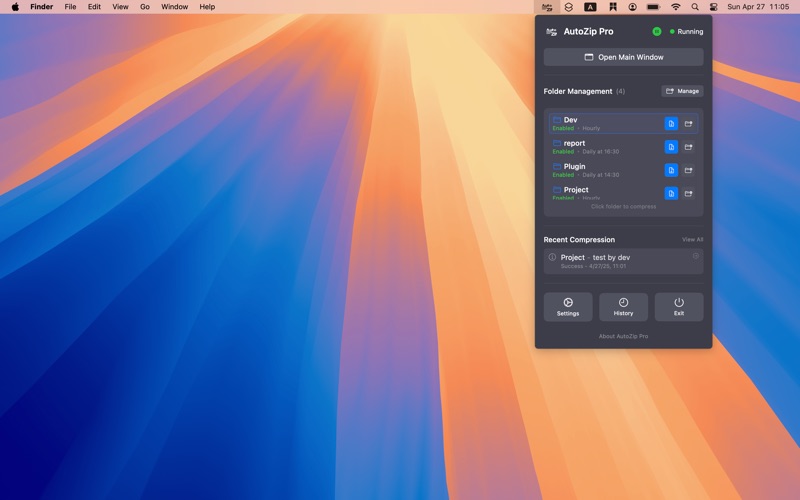This screenshot has width=800, height=500.
Task: Open the Edit menu
Action: pyautogui.click(x=94, y=7)
